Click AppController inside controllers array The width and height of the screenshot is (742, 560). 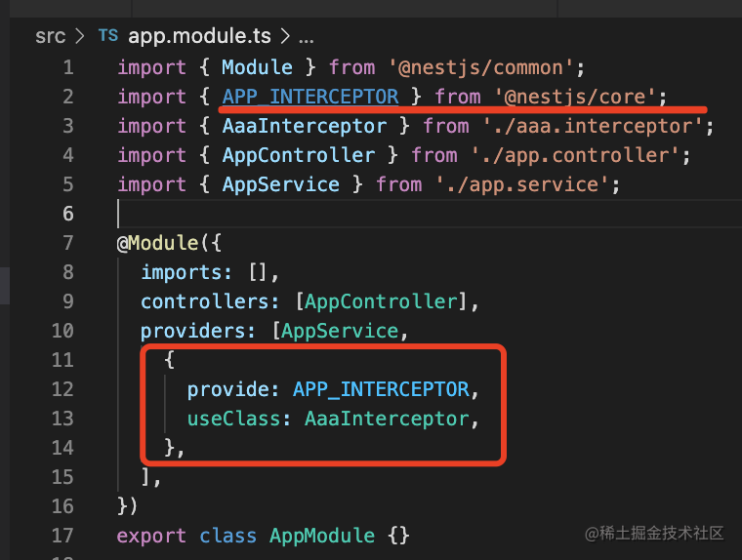point(381,301)
